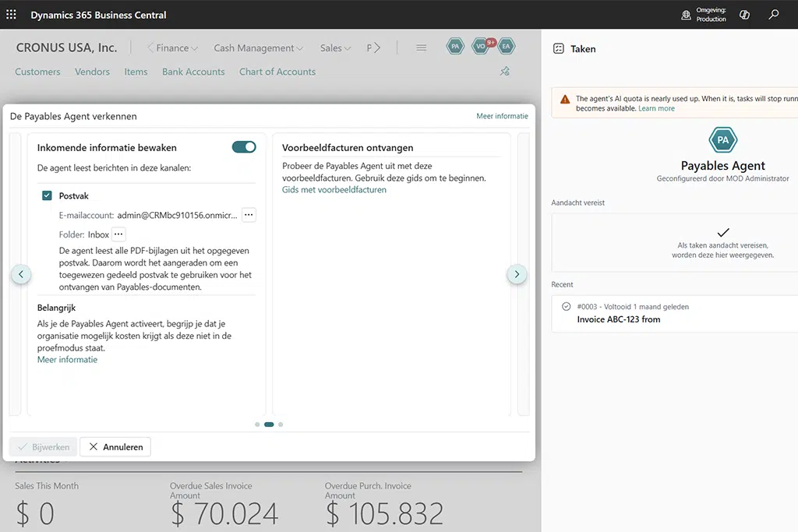The image size is (798, 532).
Task: Open the PA agent hexagon icon
Action: click(x=455, y=46)
